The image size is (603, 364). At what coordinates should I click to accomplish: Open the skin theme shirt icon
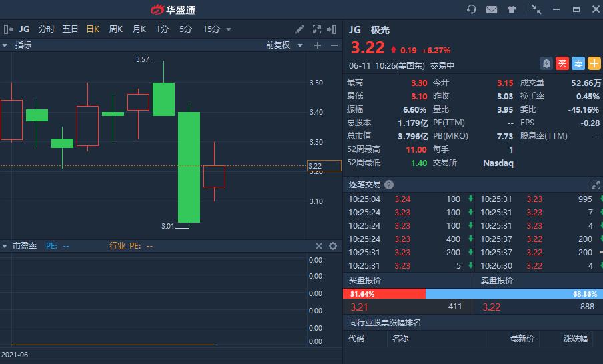[x=512, y=9]
